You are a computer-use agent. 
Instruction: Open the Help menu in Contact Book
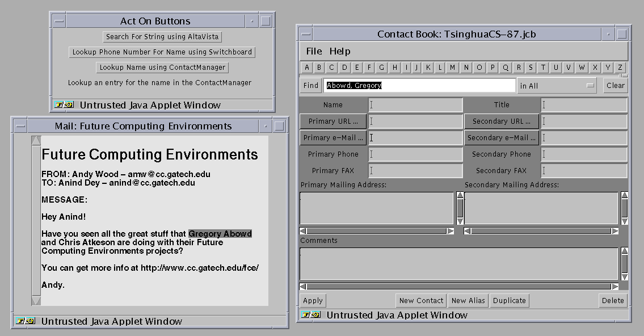340,51
